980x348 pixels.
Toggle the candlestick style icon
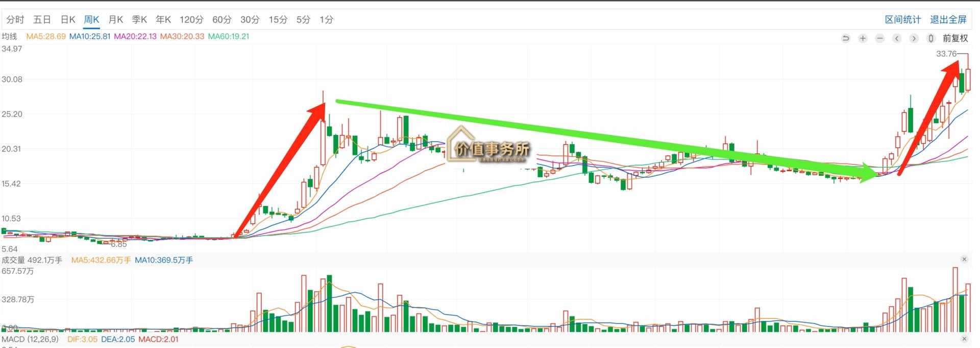pyautogui.click(x=930, y=38)
